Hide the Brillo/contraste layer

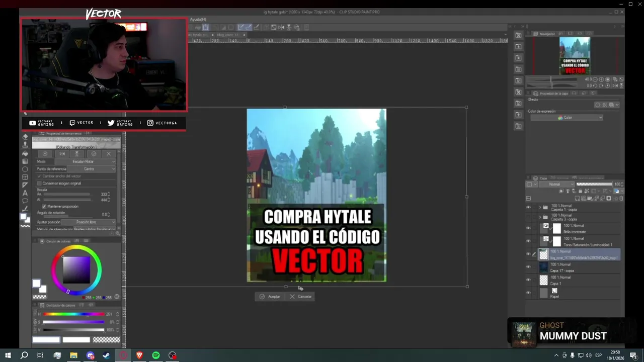click(528, 228)
